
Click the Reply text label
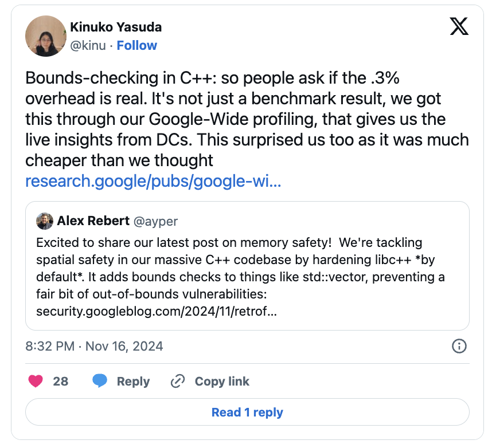[x=133, y=382]
